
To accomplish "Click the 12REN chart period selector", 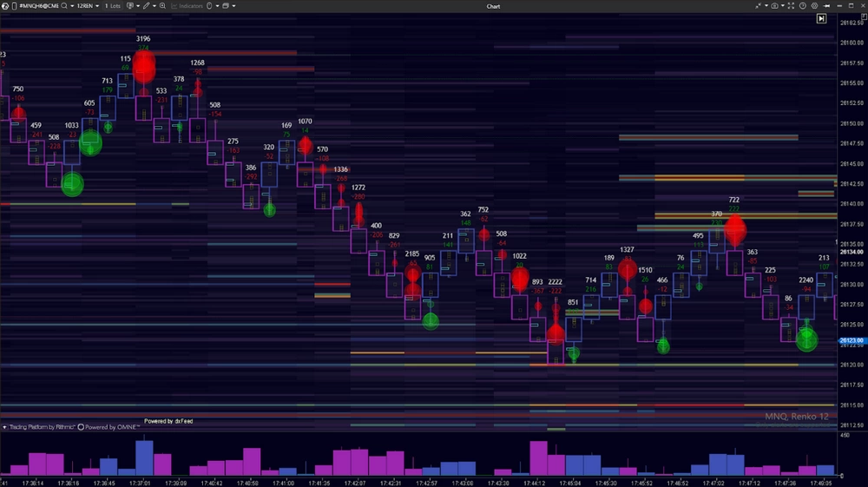I will [85, 5].
